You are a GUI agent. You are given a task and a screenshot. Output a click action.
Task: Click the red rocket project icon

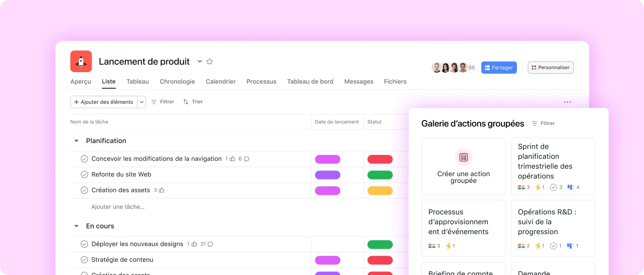(x=81, y=61)
